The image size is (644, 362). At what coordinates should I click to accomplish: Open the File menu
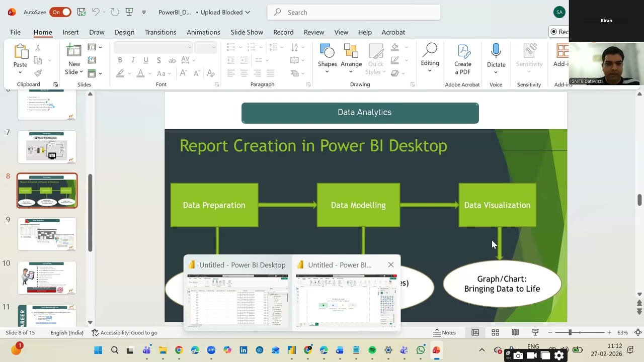point(16,32)
